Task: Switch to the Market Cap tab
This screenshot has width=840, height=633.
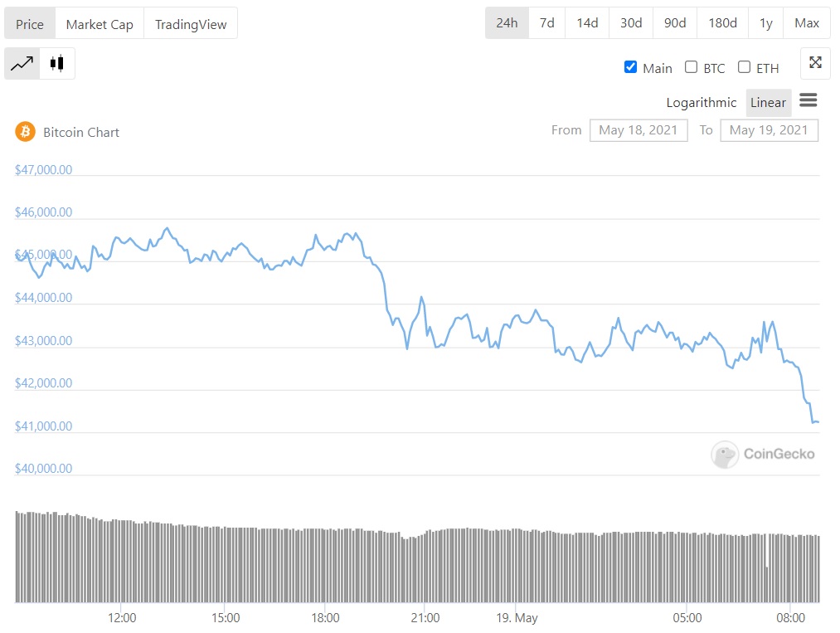Action: 100,24
